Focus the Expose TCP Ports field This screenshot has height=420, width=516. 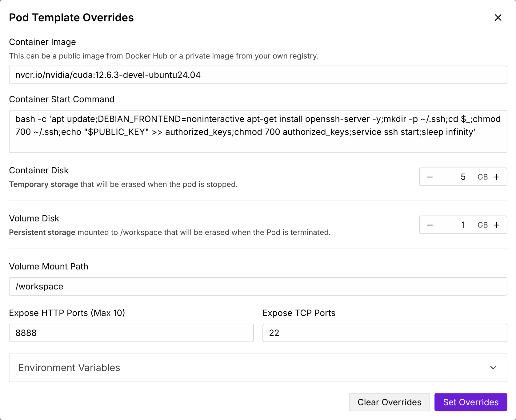385,333
